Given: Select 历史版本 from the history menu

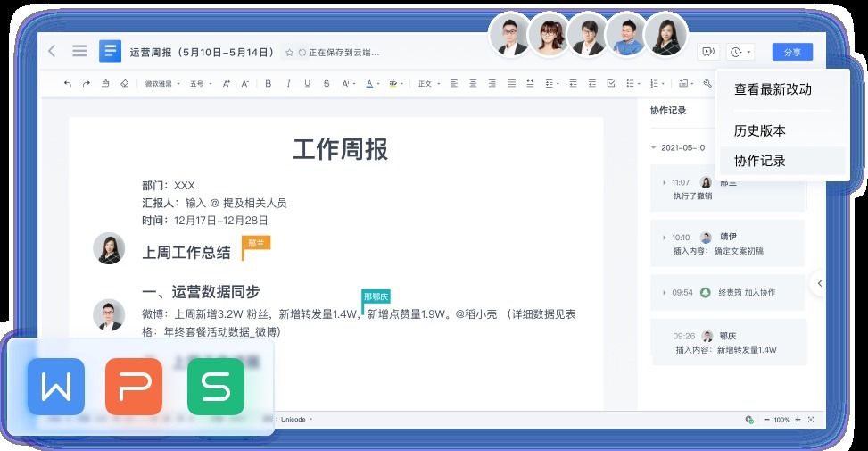Looking at the screenshot, I should click(x=759, y=130).
